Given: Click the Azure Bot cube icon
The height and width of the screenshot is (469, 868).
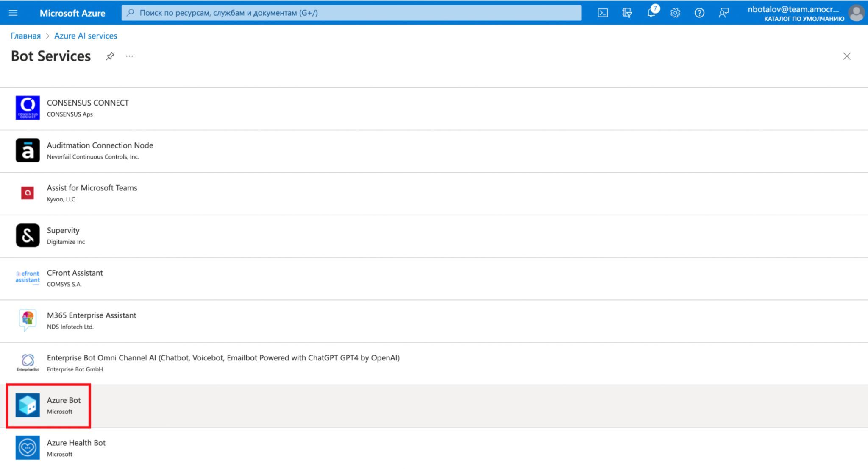Looking at the screenshot, I should pos(28,405).
